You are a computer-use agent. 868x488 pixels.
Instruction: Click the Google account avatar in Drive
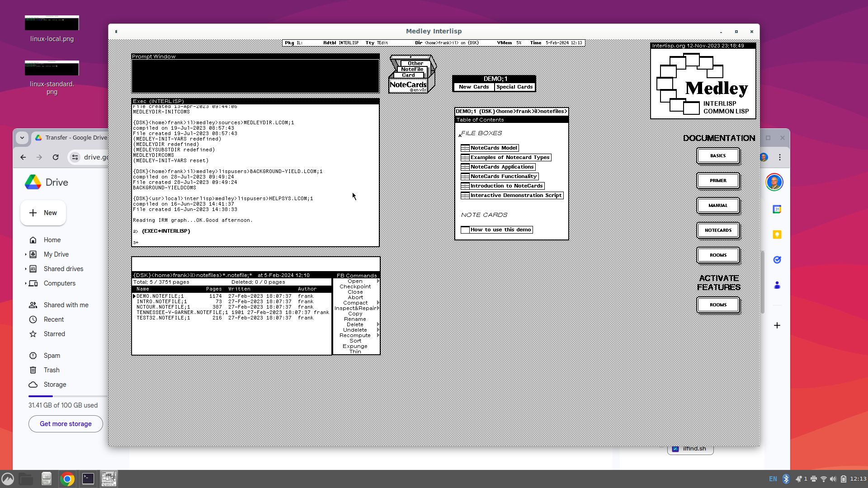click(774, 183)
